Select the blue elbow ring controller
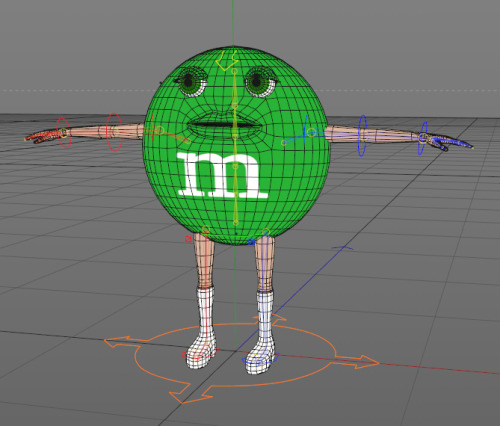Screen dimensions: 500x426 click(363, 135)
